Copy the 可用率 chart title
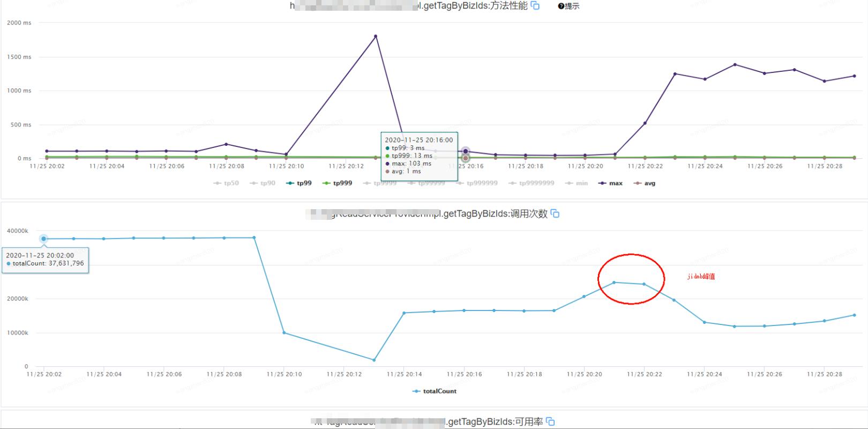This screenshot has width=868, height=429. 550,422
